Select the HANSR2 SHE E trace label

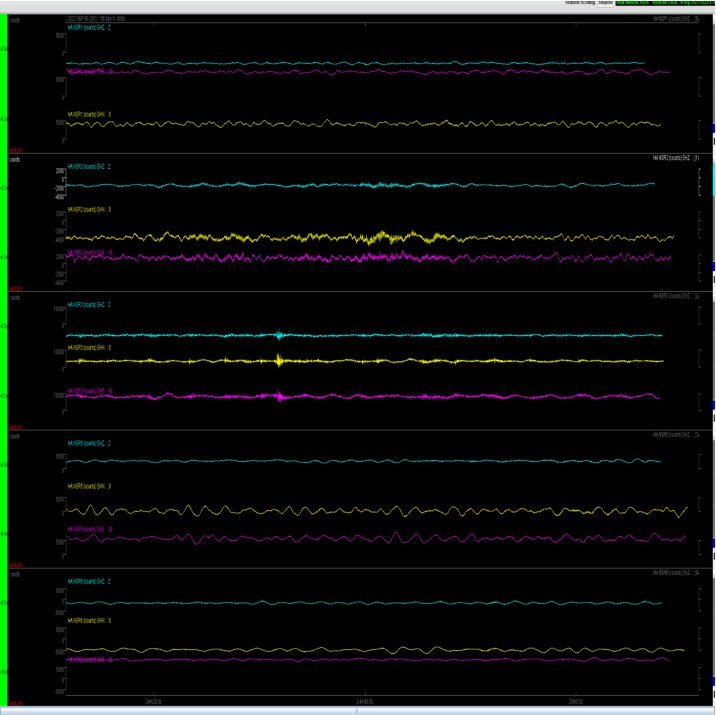click(90, 252)
